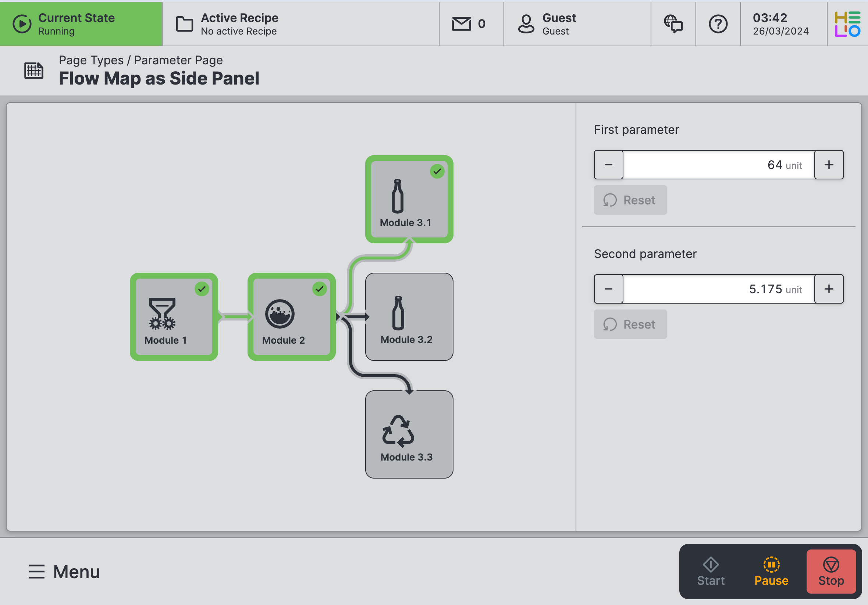Click the First parameter value field

[x=718, y=165]
